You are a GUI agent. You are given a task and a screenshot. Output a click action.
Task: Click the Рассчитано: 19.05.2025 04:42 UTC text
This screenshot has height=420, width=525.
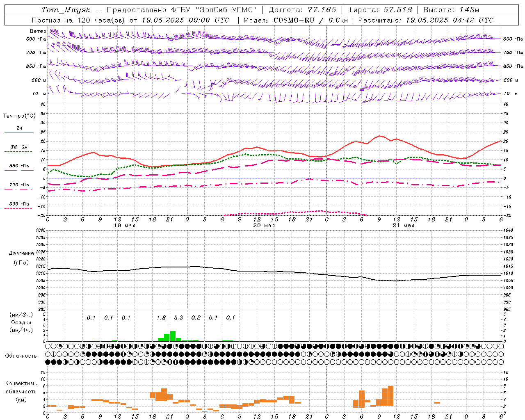click(x=426, y=20)
